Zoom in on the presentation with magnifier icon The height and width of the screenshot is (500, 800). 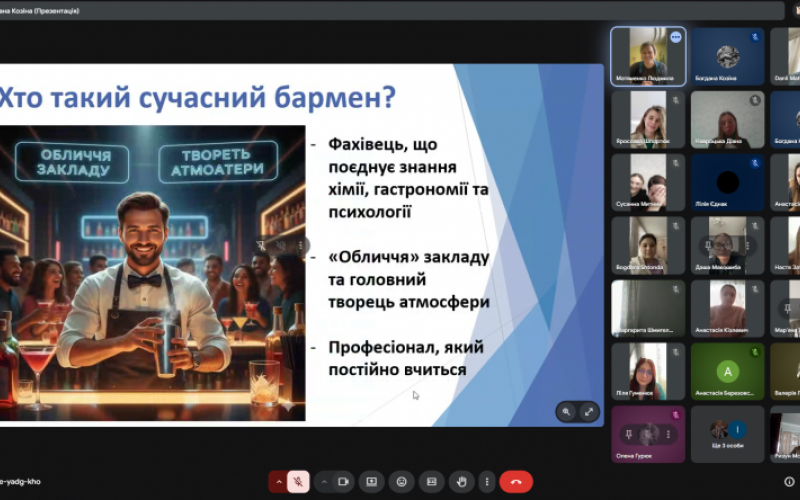click(567, 411)
